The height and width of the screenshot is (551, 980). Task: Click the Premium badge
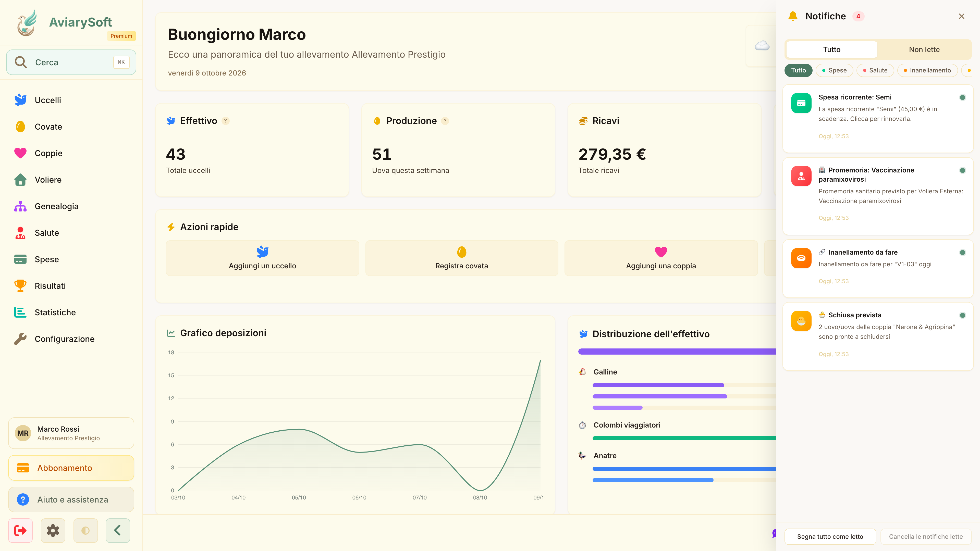(121, 36)
